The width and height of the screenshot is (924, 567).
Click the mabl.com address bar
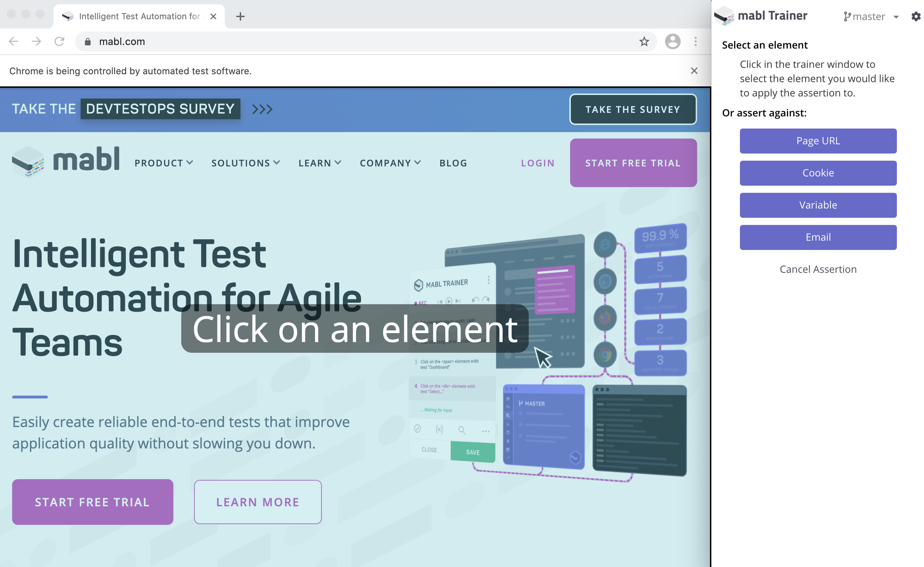click(337, 41)
